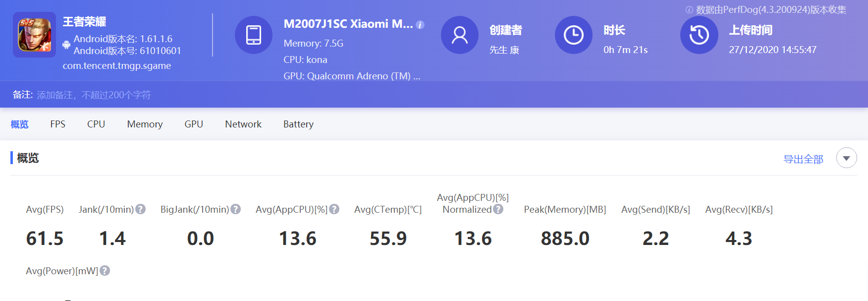868x301 pixels.
Task: Click the BigJank value 0.0
Action: [x=201, y=239]
